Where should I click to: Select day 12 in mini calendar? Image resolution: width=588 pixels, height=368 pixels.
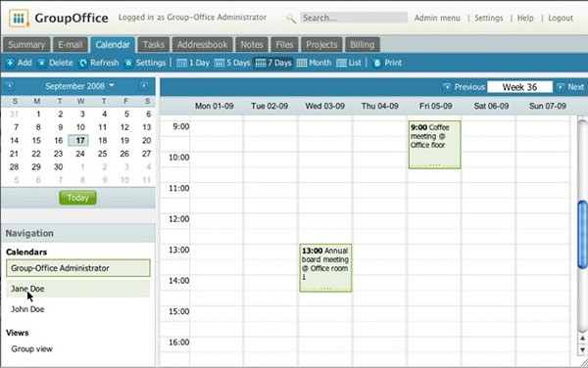click(x=124, y=127)
